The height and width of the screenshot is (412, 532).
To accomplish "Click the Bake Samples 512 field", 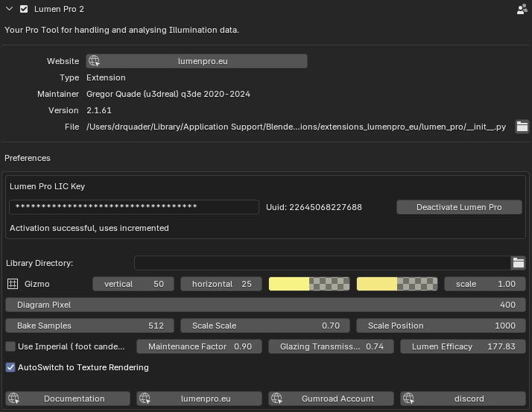I will [89, 326].
